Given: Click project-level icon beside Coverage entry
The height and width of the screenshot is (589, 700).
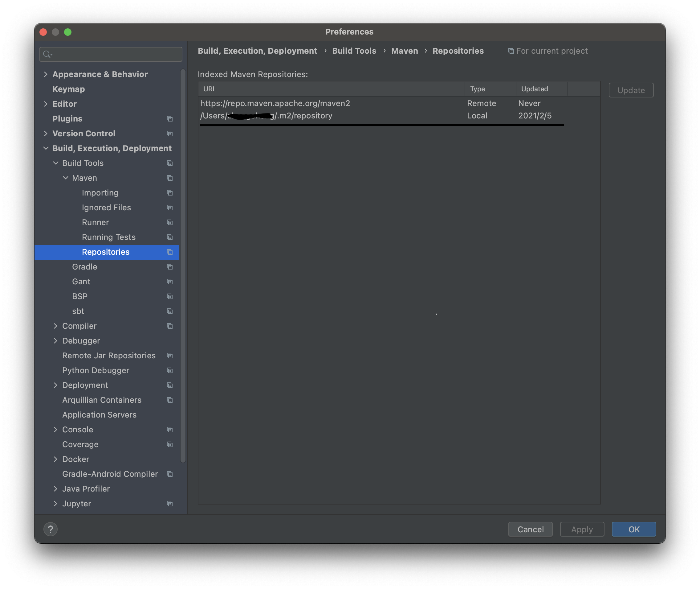Looking at the screenshot, I should click(x=169, y=444).
